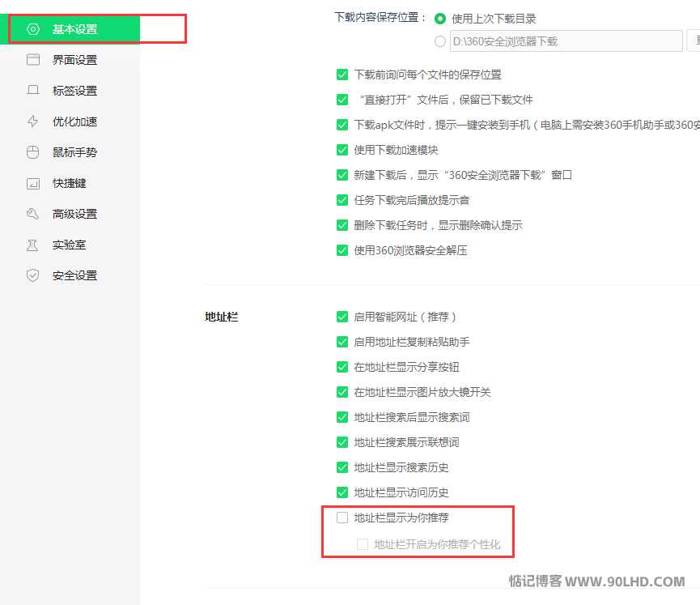Uncheck 地址栏显示访问历史
The width and height of the screenshot is (700, 605).
pyautogui.click(x=342, y=492)
